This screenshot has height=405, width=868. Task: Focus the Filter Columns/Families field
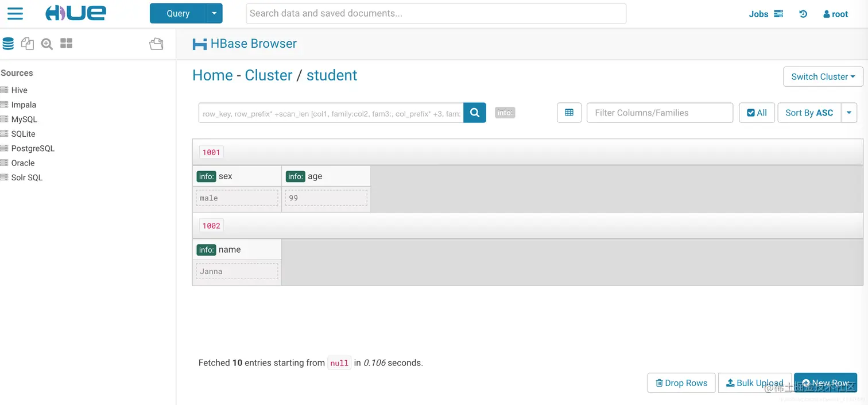660,113
